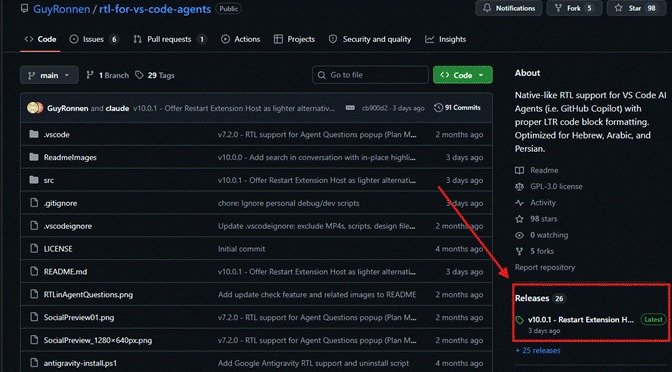View the 5 forks link in About
Viewport: 672px width, 372px height.
(534, 251)
